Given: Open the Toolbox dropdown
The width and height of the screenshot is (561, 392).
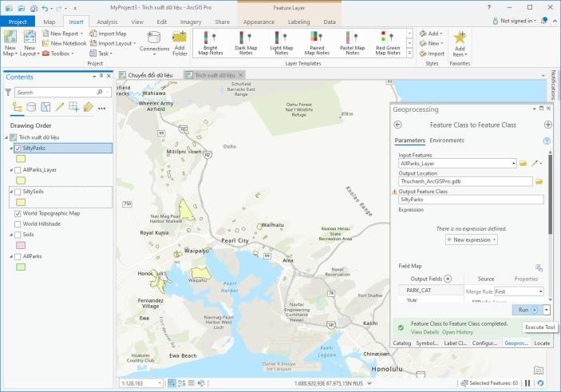Looking at the screenshot, I should click(x=73, y=53).
